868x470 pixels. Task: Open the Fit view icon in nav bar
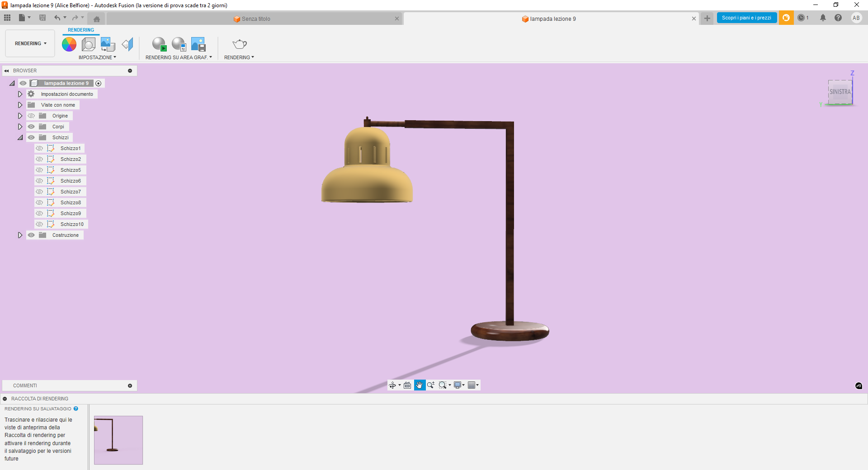pos(407,385)
